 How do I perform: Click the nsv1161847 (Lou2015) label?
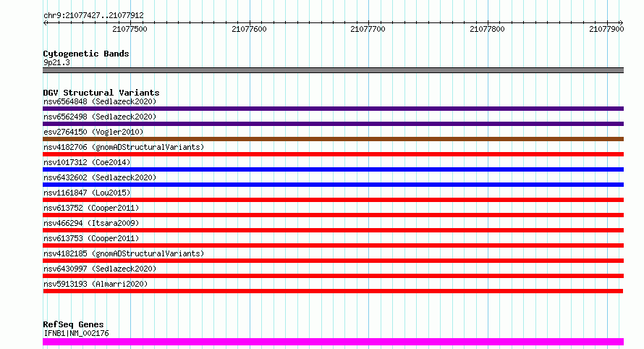pos(87,193)
